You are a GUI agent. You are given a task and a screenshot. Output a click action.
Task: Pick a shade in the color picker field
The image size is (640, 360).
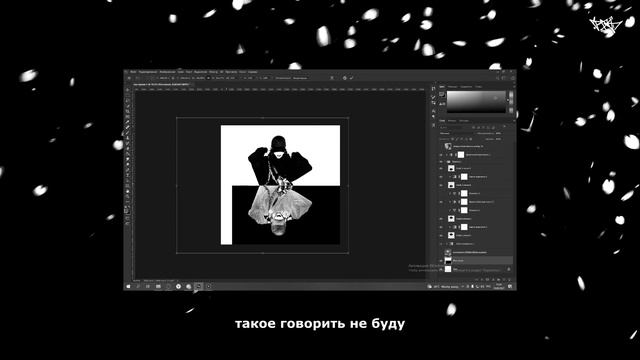pos(476,102)
